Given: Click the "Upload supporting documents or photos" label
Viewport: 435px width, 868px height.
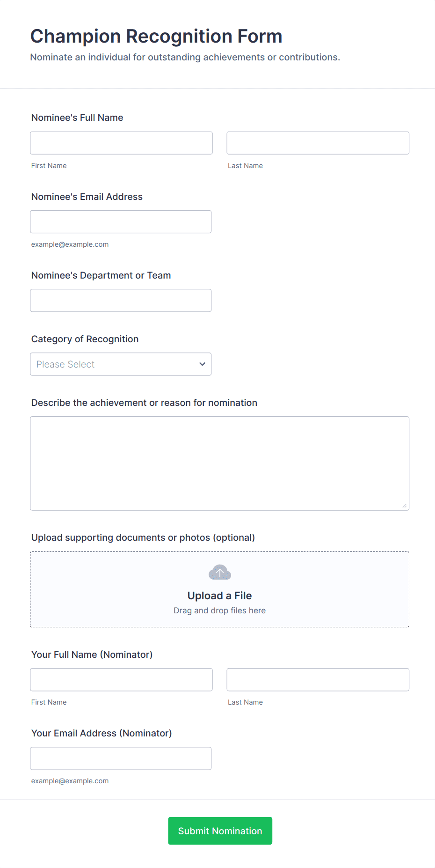Looking at the screenshot, I should tap(143, 537).
